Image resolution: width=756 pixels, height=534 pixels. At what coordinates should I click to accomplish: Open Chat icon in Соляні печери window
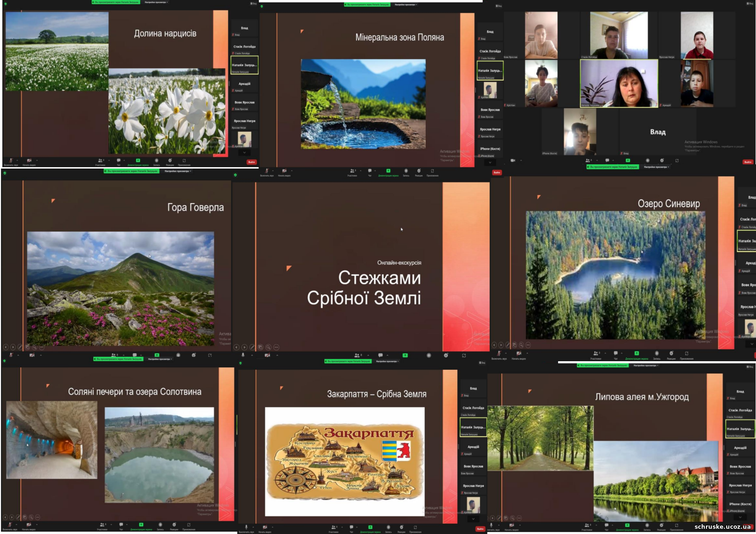[x=121, y=525]
